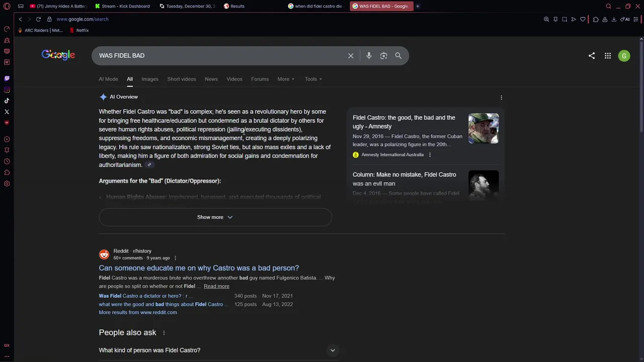Image resolution: width=644 pixels, height=362 pixels.
Task: Click the link chip after authoritarianism
Action: (x=149, y=165)
